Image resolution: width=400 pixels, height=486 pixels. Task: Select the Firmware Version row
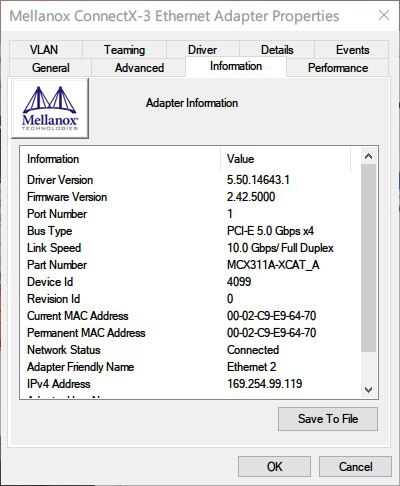point(190,197)
